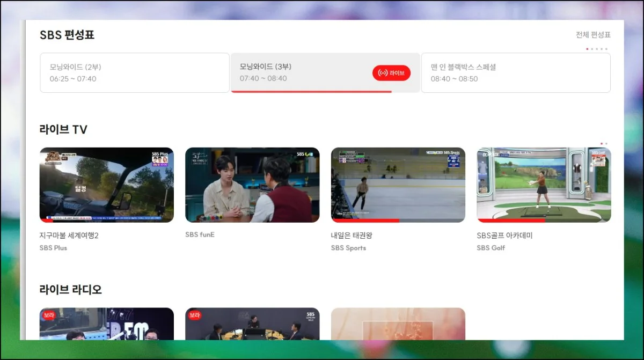Select the second pagination dot under SBS 편성표

click(x=592, y=49)
